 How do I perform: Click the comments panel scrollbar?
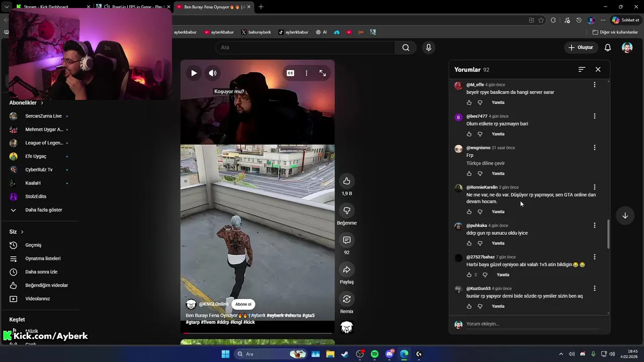coord(608,234)
